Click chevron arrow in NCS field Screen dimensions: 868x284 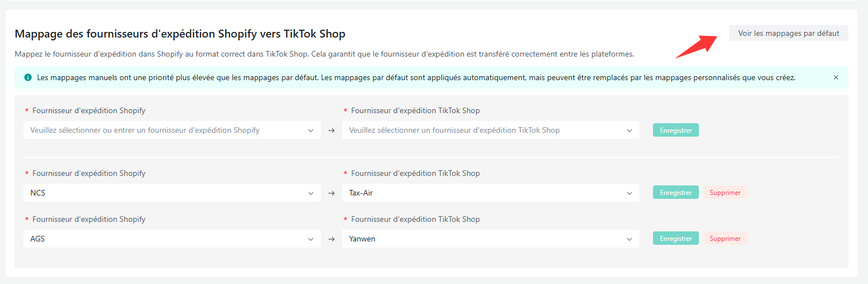pos(311,193)
